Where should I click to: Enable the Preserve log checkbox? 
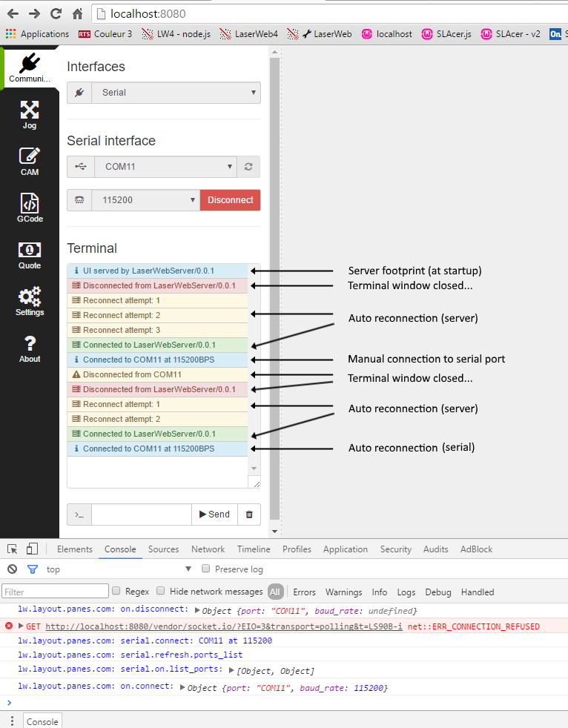coord(205,569)
